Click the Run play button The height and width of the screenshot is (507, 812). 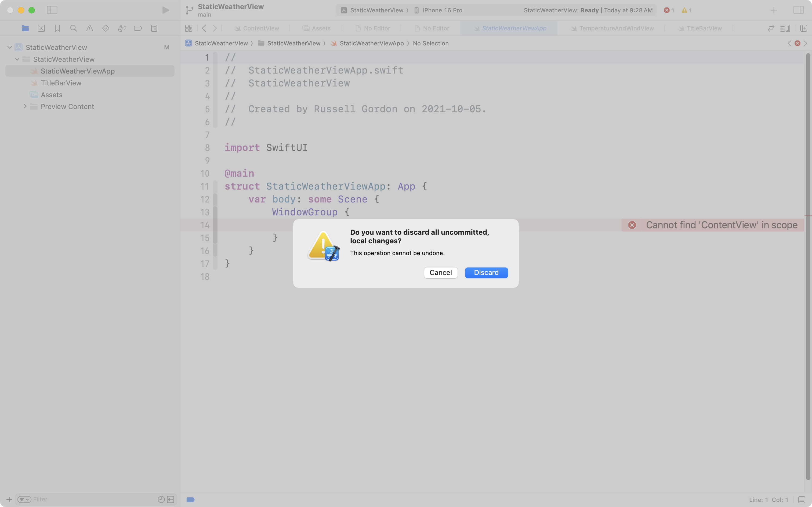click(165, 10)
